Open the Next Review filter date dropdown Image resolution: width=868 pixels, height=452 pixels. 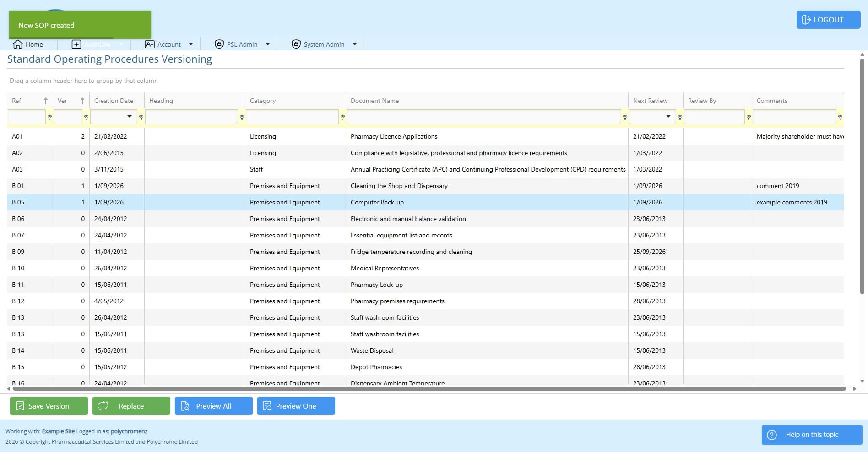(668, 117)
